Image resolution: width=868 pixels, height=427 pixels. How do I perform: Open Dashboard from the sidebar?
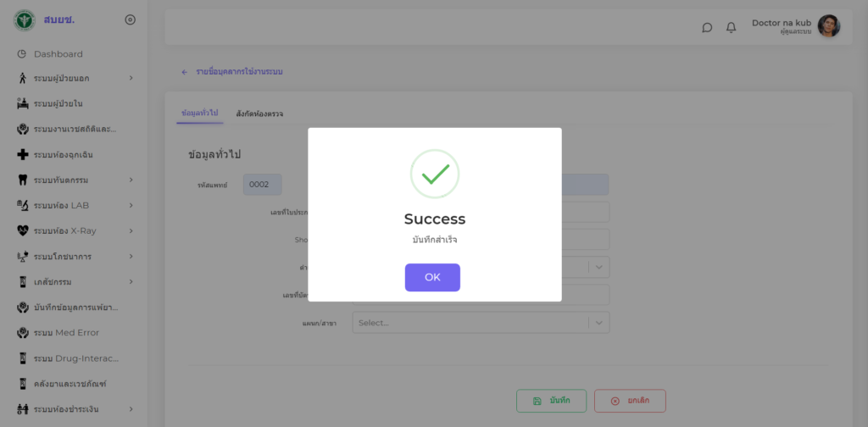pyautogui.click(x=58, y=54)
